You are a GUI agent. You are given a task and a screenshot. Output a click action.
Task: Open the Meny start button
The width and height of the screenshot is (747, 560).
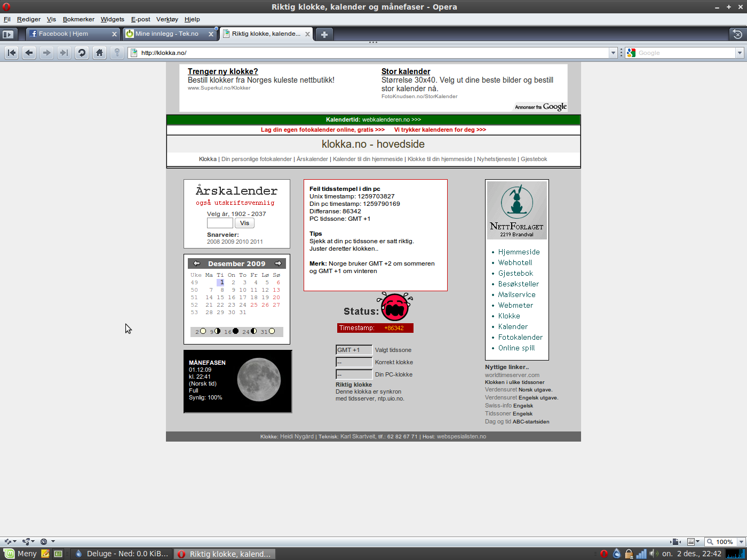(x=20, y=554)
